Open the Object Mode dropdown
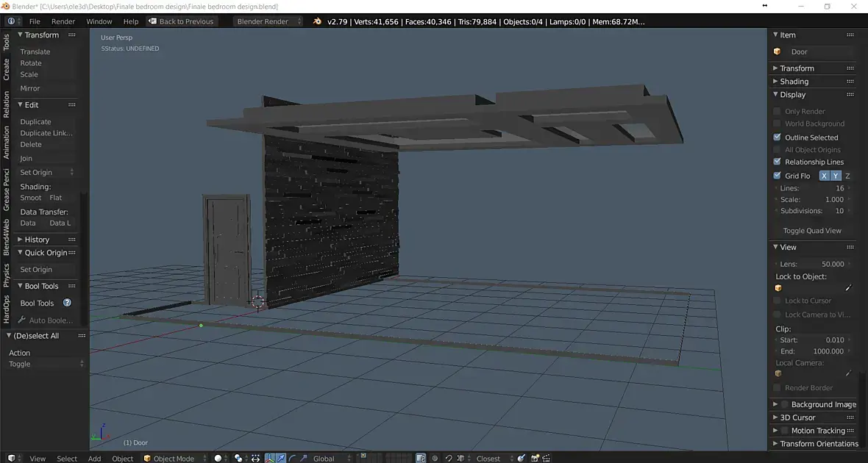The height and width of the screenshot is (463, 868). pos(173,458)
